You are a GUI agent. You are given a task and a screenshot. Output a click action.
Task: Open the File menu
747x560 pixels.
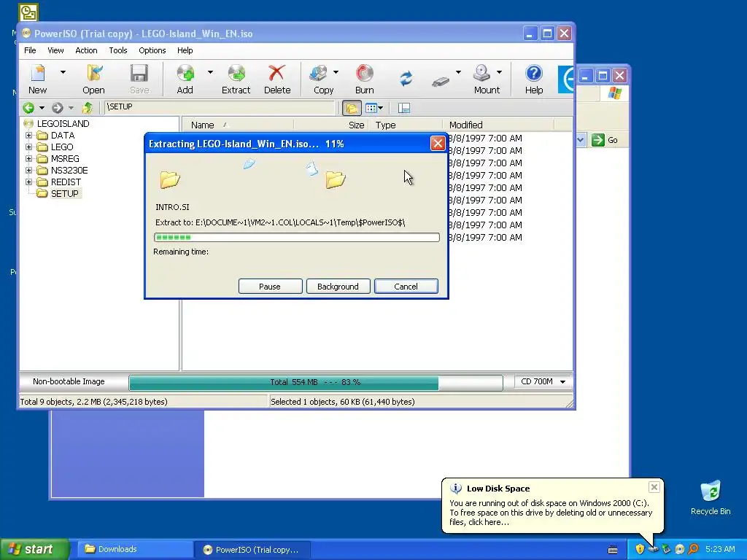click(30, 50)
